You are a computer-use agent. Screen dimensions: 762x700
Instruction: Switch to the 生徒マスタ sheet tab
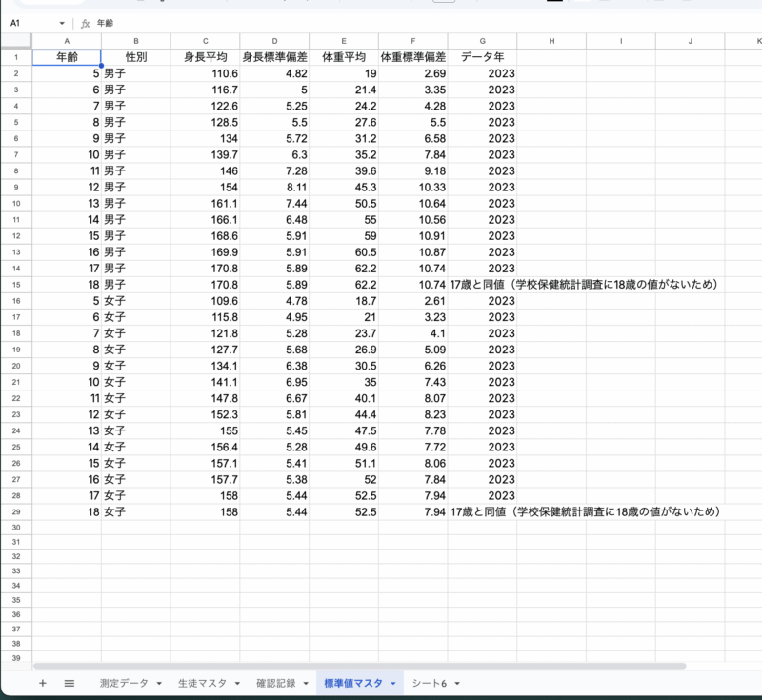pyautogui.click(x=202, y=684)
